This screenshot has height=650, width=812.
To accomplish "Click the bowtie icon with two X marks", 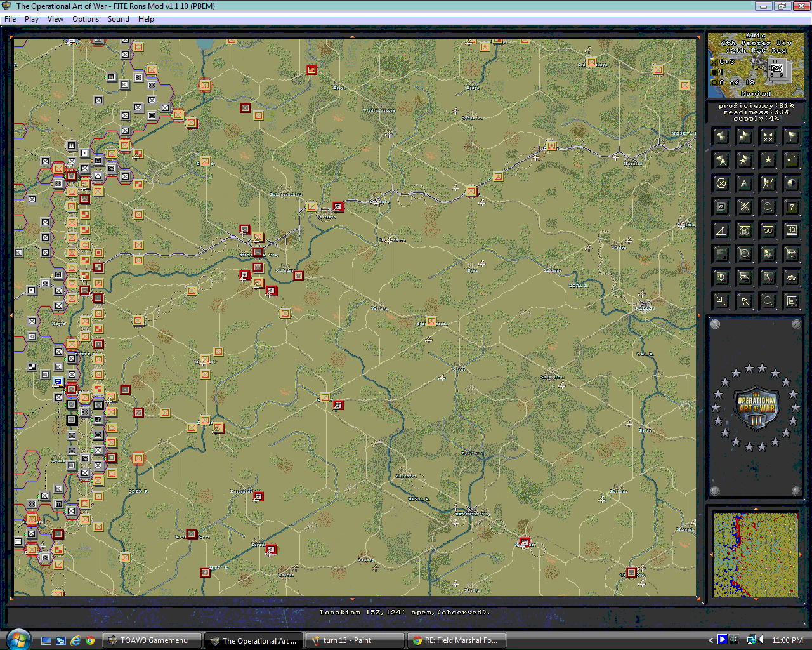I will (x=768, y=136).
